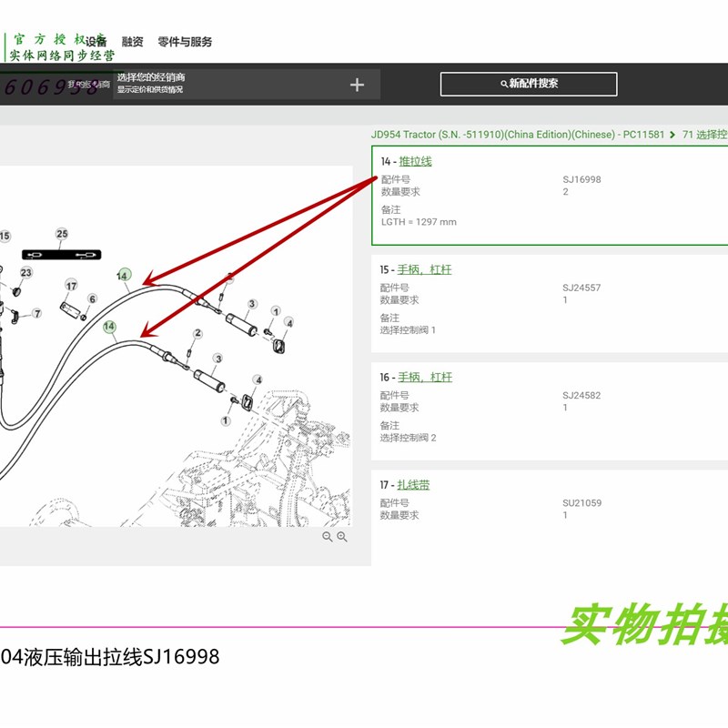Screen dimensions: 728x728
Task: Select callout 3 on the lower sleeve
Action: (x=218, y=359)
